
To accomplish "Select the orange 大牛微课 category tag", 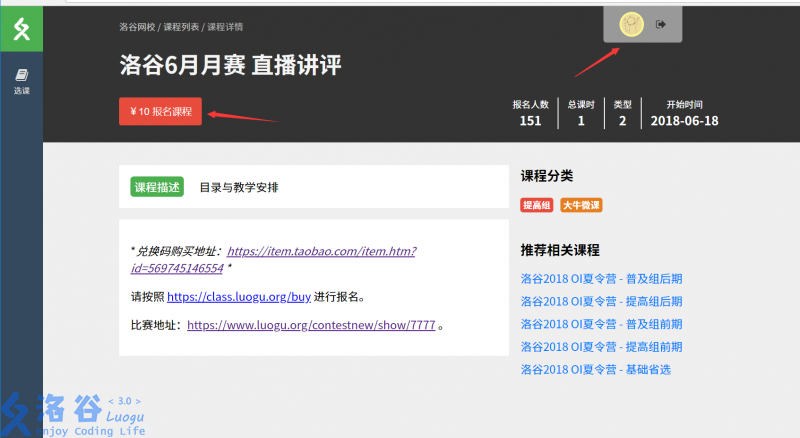I will coord(581,205).
